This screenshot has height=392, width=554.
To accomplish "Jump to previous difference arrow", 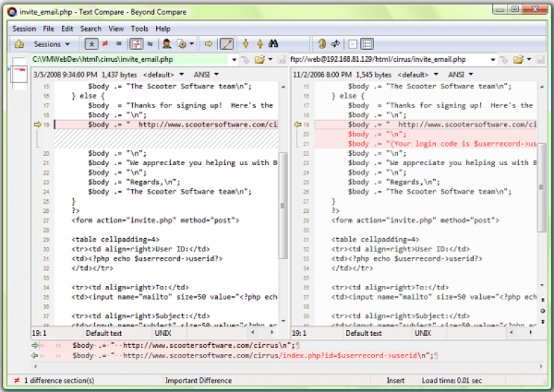I will [260, 44].
